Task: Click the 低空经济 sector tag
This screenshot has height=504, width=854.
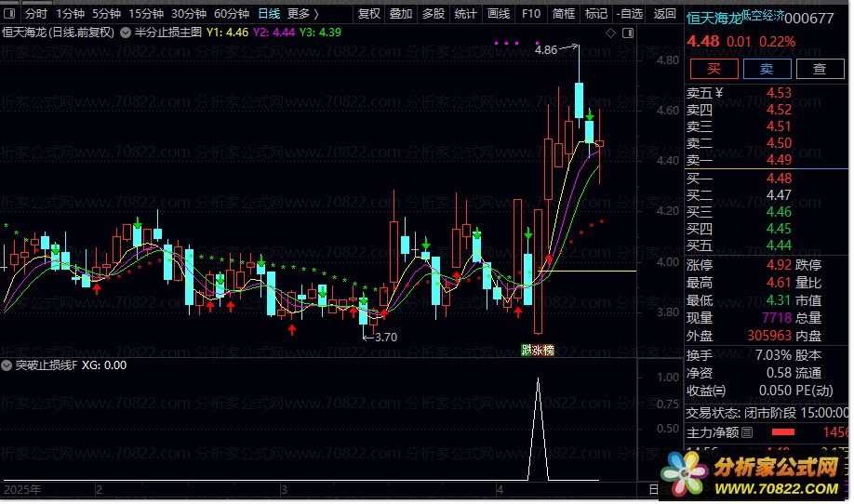Action: [764, 15]
